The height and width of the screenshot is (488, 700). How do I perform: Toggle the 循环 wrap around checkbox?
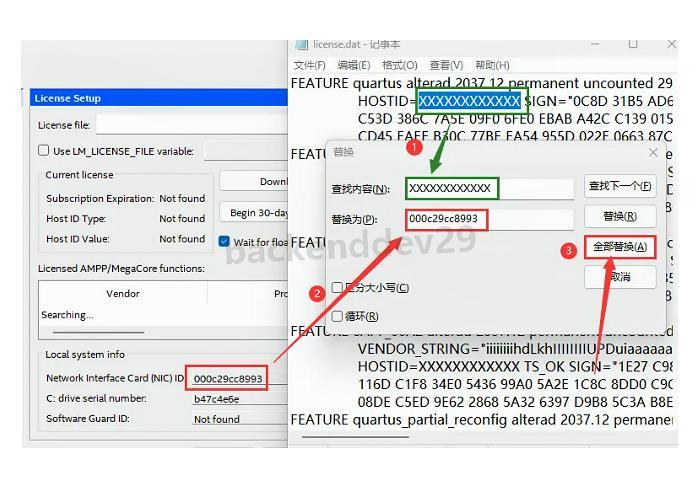click(338, 316)
